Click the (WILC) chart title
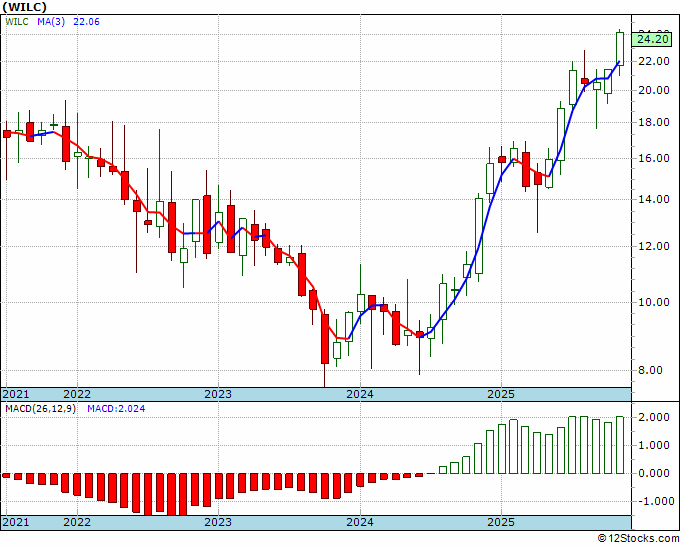This screenshot has height=546, width=680. pyautogui.click(x=25, y=7)
